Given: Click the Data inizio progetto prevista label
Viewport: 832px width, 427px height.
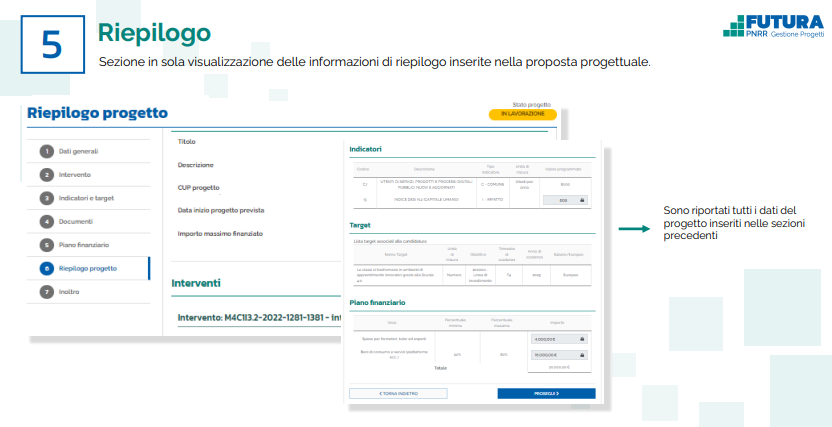Looking at the screenshot, I should coord(221,211).
